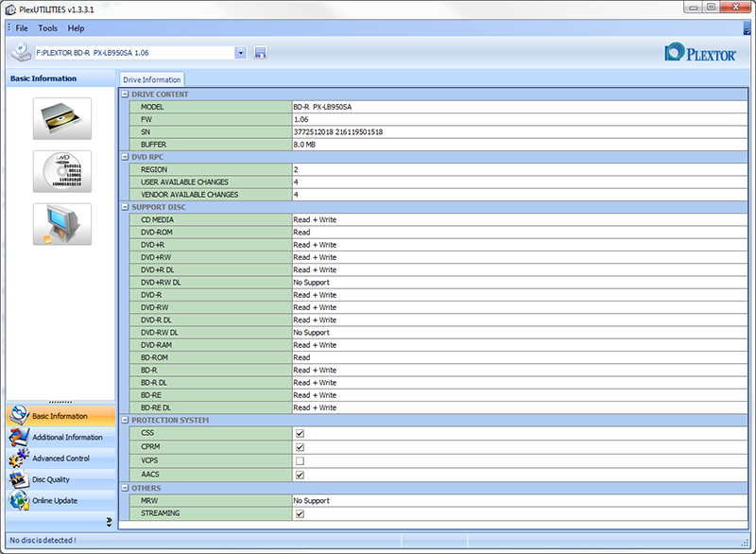Close the PlexUTILITIES window
Image resolution: width=756 pixels, height=554 pixels.
(736, 8)
